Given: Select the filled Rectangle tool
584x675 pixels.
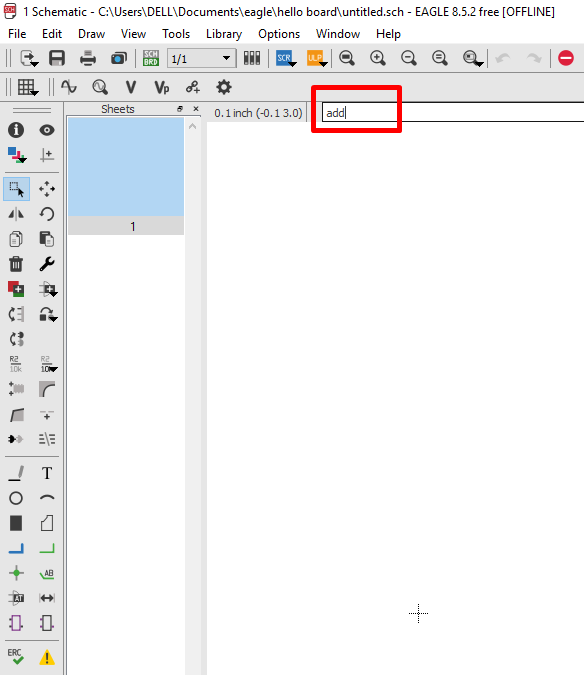Looking at the screenshot, I should (x=16, y=523).
